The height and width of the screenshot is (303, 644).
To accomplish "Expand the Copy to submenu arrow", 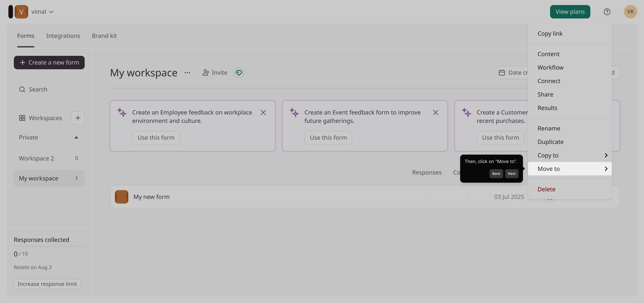I will (606, 155).
